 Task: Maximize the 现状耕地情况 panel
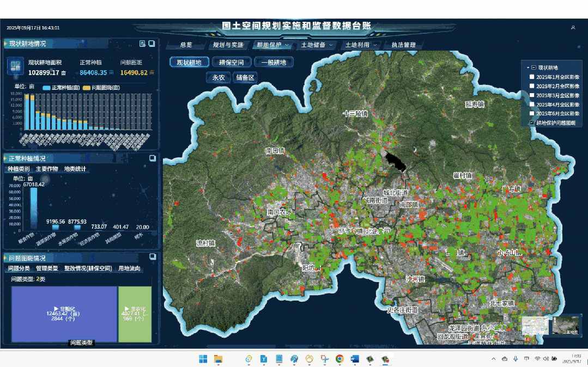152,44
